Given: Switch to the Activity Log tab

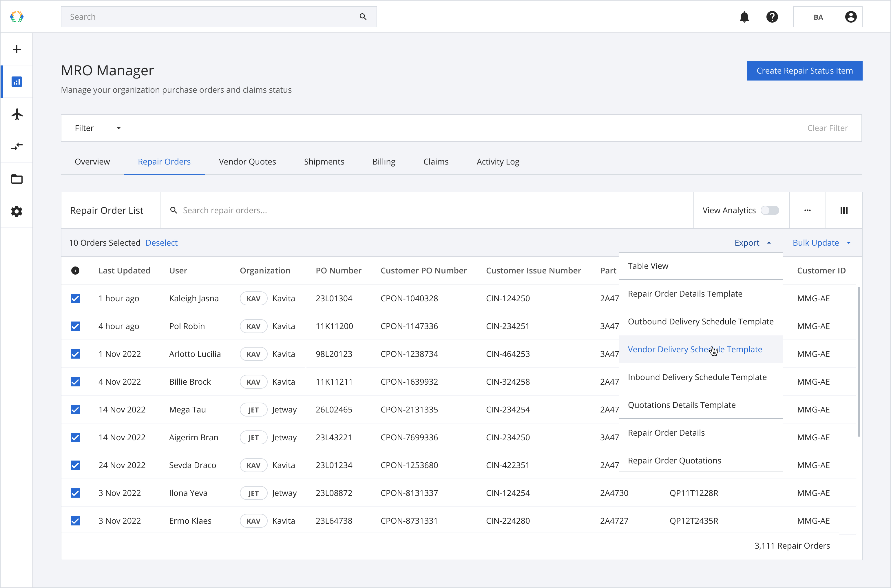Looking at the screenshot, I should 498,162.
